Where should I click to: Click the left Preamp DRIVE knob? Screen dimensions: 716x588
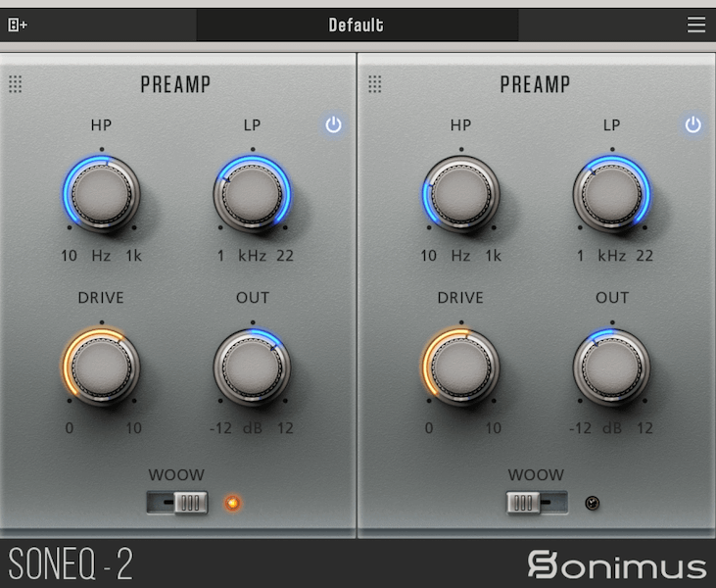[102, 366]
